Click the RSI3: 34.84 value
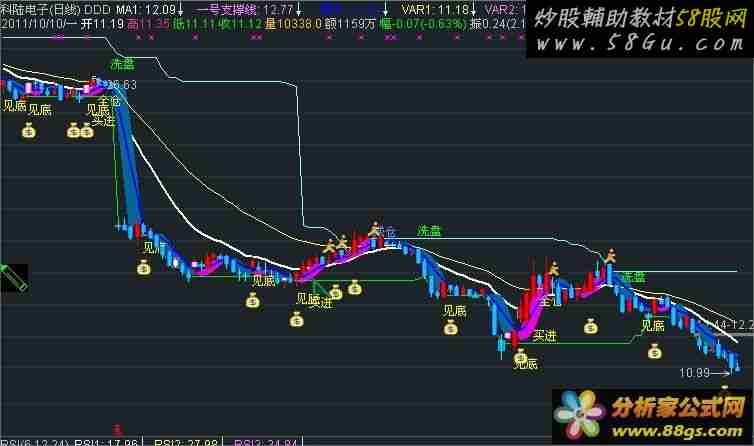 [266, 442]
